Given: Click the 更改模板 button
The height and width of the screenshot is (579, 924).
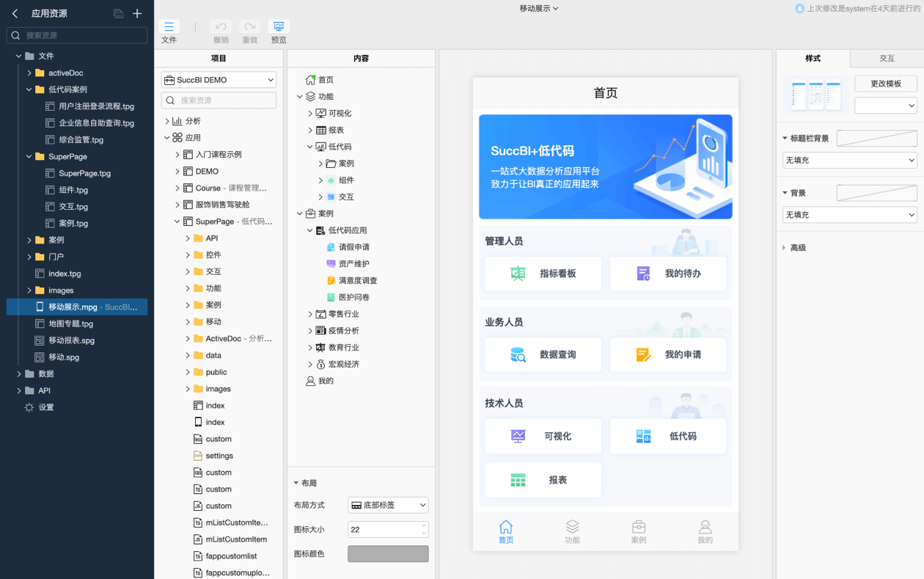Looking at the screenshot, I should (885, 84).
